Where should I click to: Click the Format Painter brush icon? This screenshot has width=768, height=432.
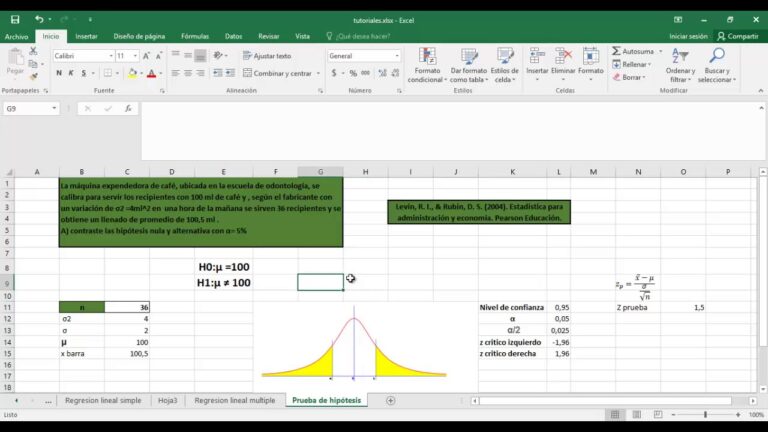click(33, 76)
